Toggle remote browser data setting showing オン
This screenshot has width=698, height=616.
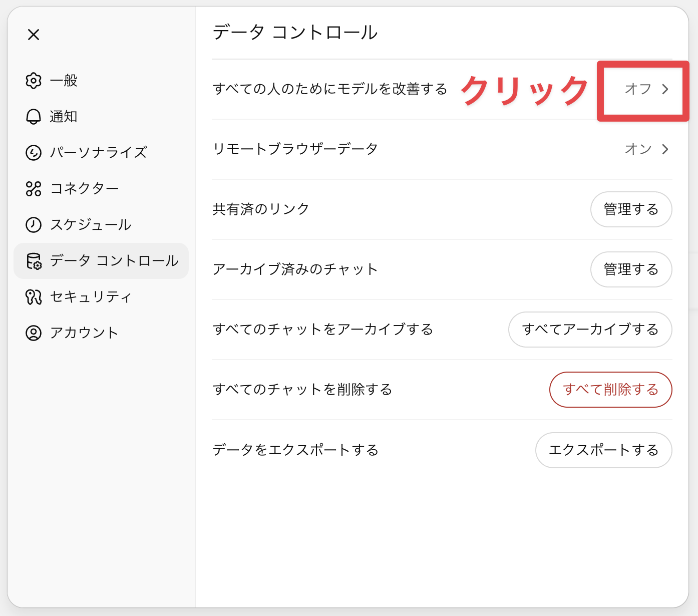point(638,149)
